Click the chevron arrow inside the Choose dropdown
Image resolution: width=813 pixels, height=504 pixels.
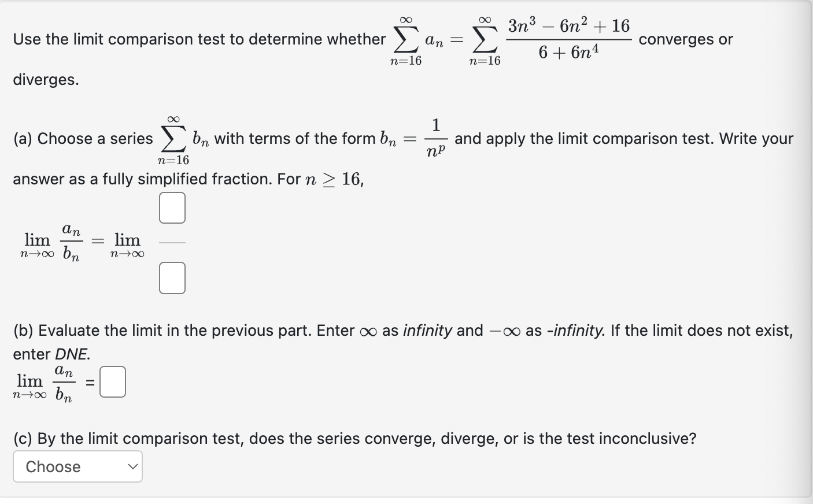pyautogui.click(x=133, y=466)
